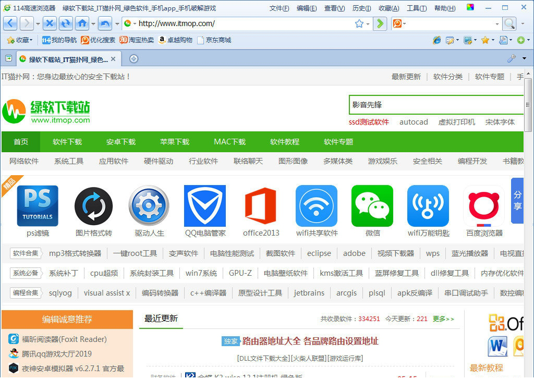The image size is (534, 392).
Task: Open the 帮助(H) menu
Action: pyautogui.click(x=445, y=8)
